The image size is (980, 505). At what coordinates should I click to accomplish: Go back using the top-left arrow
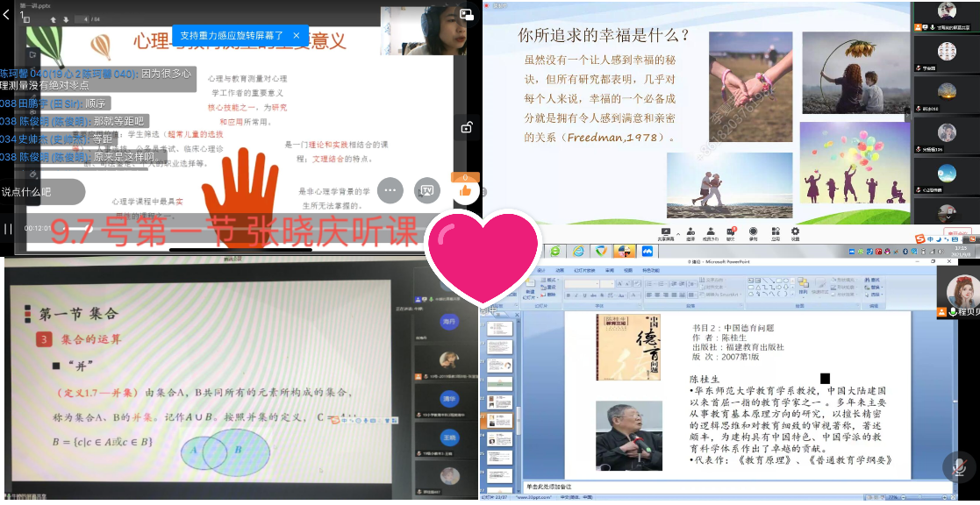7,14
